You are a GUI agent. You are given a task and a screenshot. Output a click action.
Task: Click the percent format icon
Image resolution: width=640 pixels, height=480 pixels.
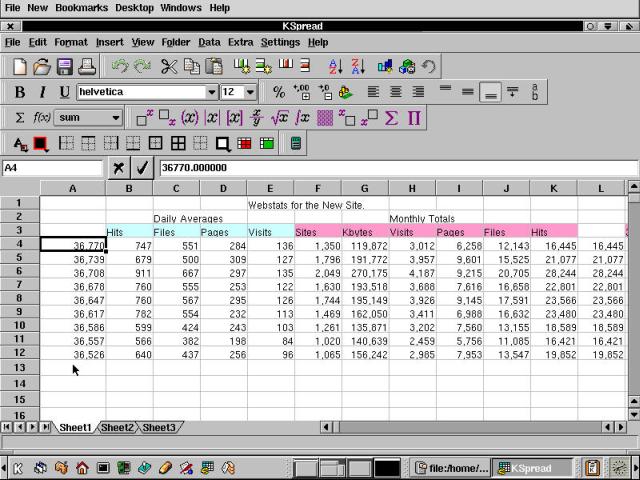click(x=280, y=92)
